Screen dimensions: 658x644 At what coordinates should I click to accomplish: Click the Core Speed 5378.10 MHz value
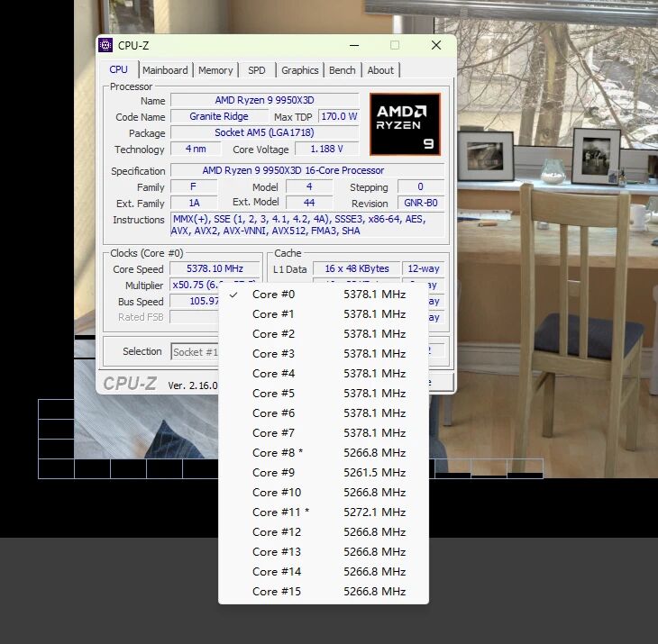point(215,268)
